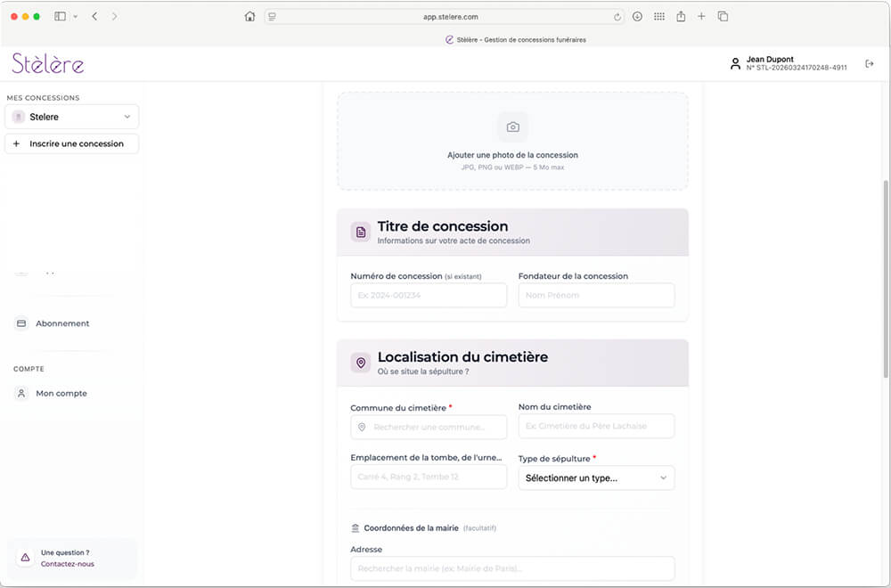The image size is (891, 588).
Task: Click the Stèlère logo
Action: pyautogui.click(x=48, y=63)
